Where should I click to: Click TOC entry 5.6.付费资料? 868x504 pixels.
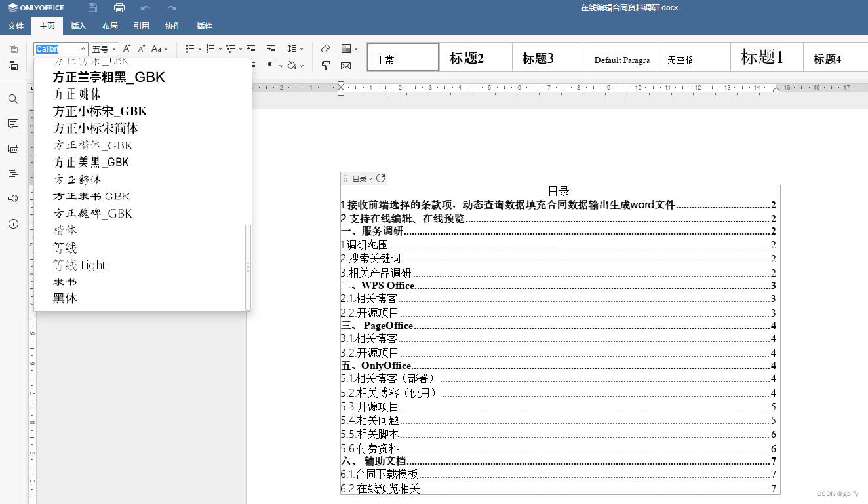[x=370, y=449]
